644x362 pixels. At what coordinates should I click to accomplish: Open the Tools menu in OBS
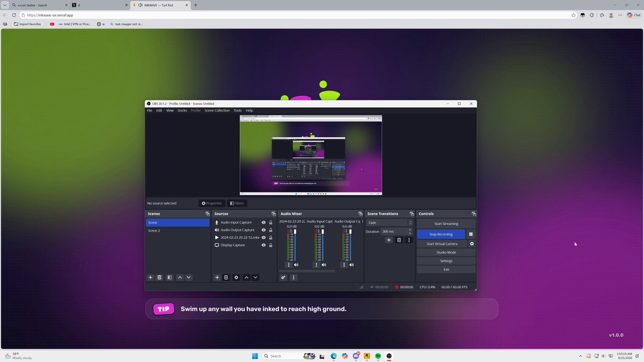pyautogui.click(x=238, y=110)
